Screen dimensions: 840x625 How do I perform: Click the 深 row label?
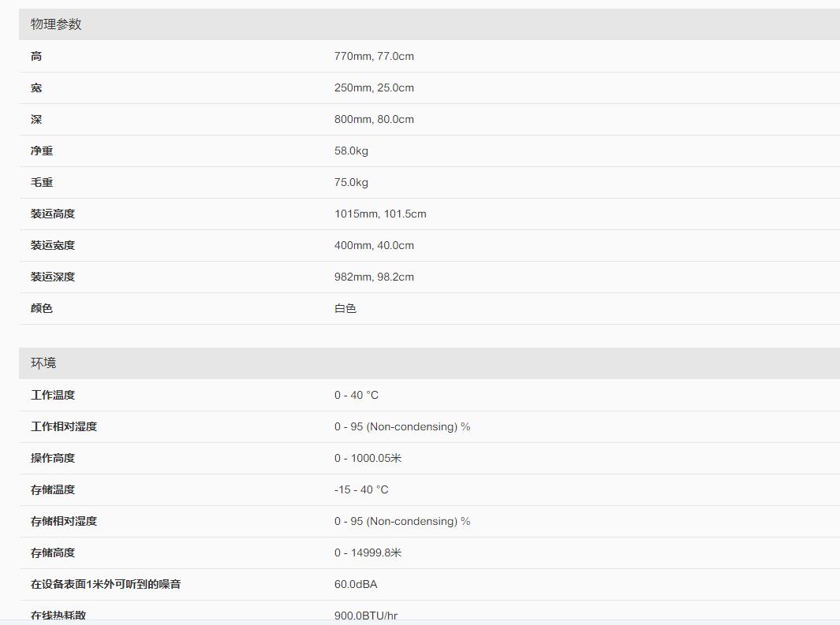[x=36, y=119]
